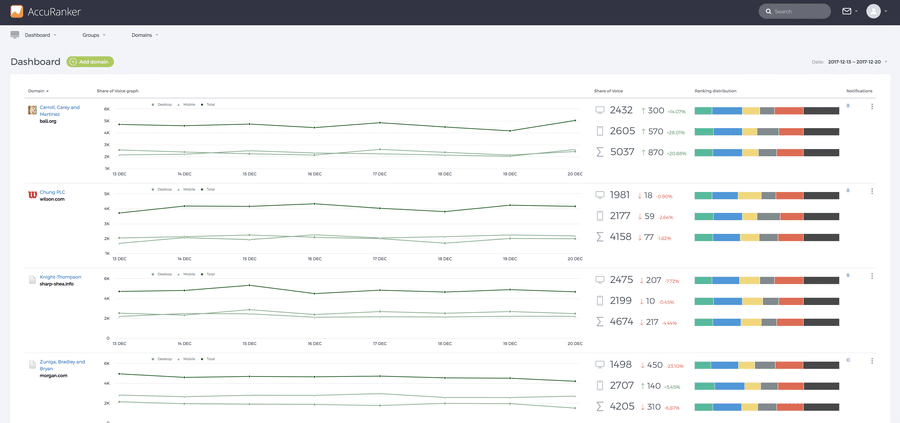Open the Groups menu

(x=93, y=35)
